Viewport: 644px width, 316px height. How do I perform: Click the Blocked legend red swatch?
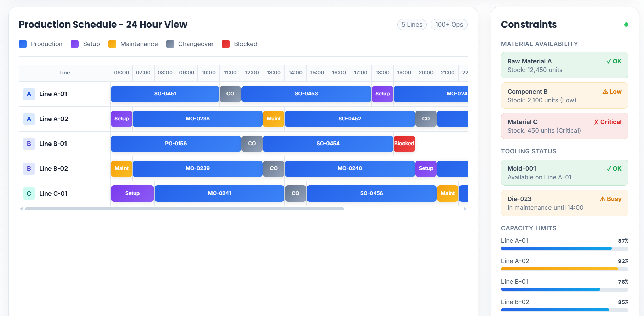(x=226, y=44)
